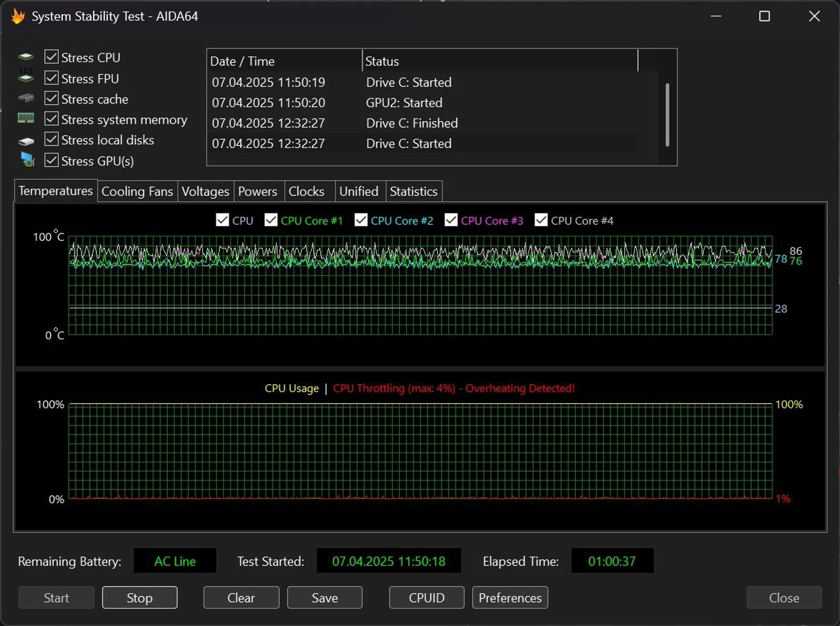Click the cache chip icon beside Stress cache
This screenshot has width=840, height=626.
coord(26,98)
